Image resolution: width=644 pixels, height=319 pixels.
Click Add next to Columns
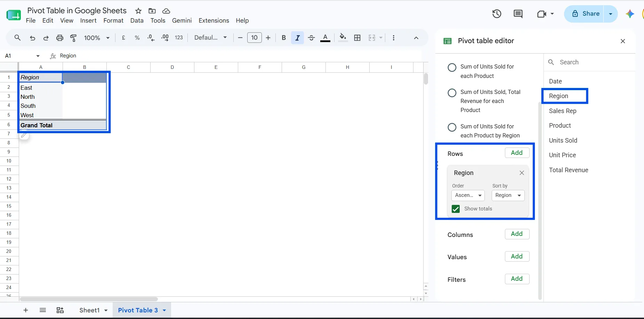[517, 234]
